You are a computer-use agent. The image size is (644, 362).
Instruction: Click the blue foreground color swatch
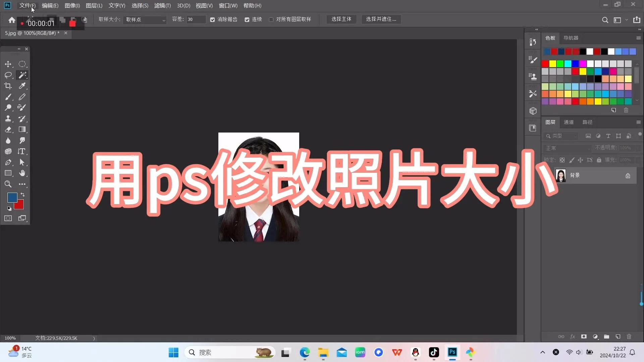coord(12,198)
